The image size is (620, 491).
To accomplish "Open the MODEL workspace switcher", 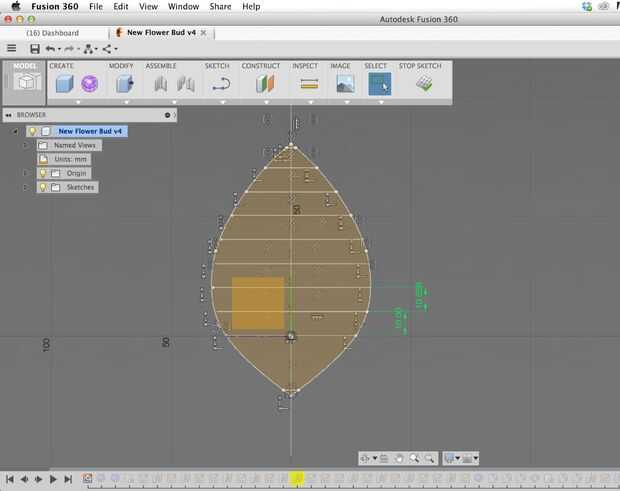I will [25, 82].
